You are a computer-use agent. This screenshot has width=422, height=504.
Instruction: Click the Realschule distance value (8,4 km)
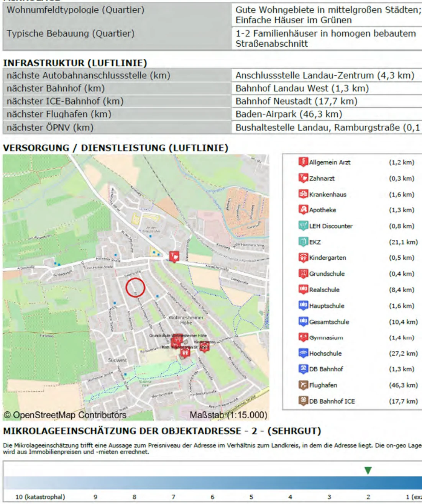pos(402,290)
